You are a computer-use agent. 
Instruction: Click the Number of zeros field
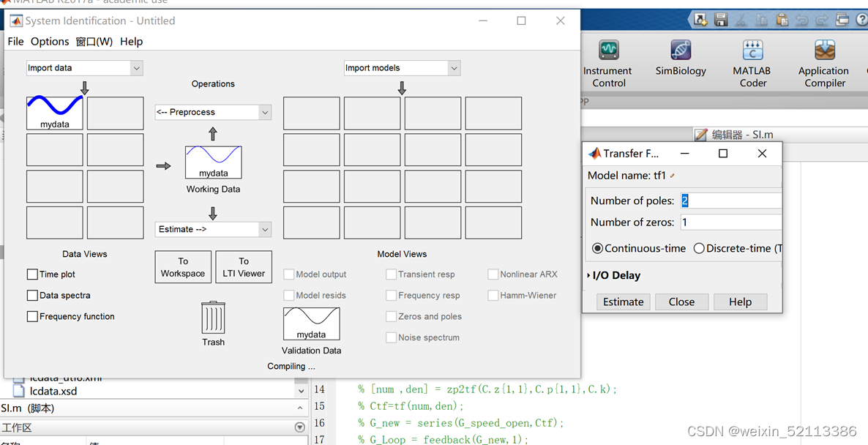point(731,222)
